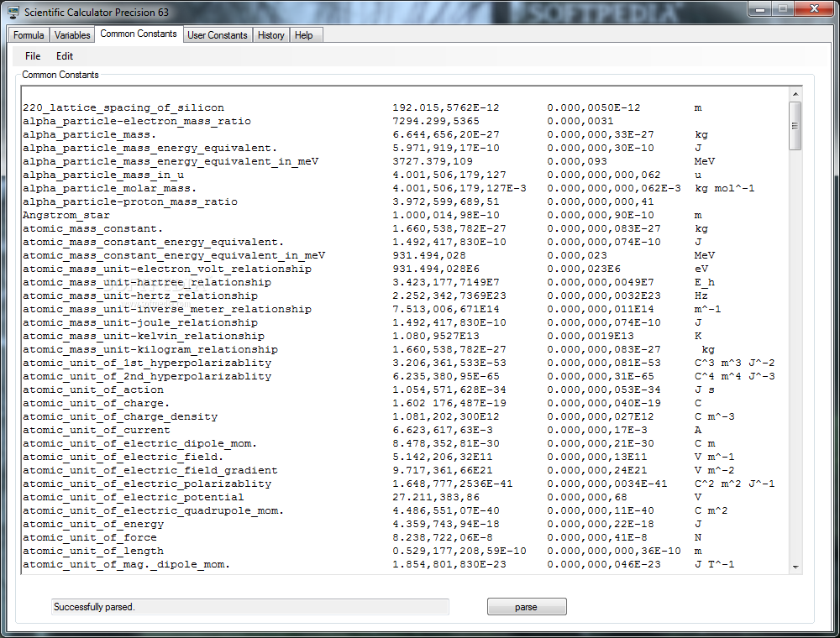Click atomic_unit_of_2nd_hyperpolarizablity name
The image size is (840, 638).
pyautogui.click(x=147, y=376)
